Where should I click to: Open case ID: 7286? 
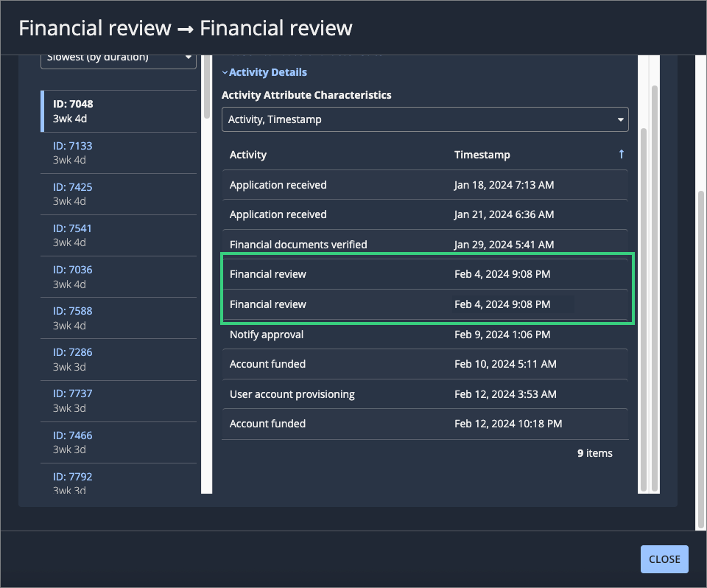[119, 360]
